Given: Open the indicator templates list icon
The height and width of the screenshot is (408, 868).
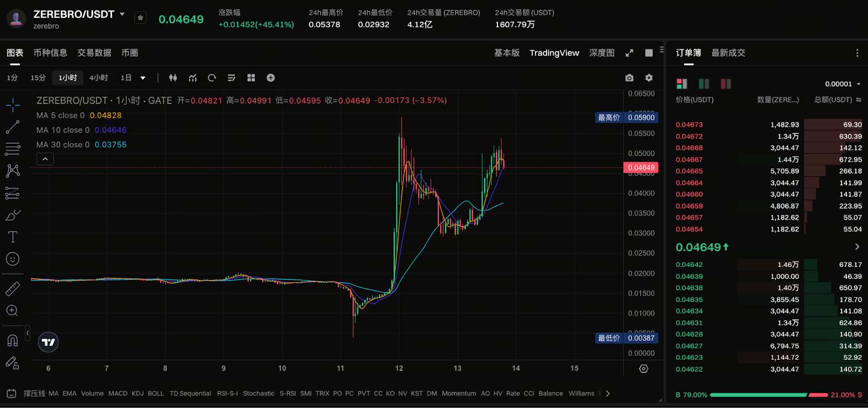Looking at the screenshot, I should click(232, 78).
